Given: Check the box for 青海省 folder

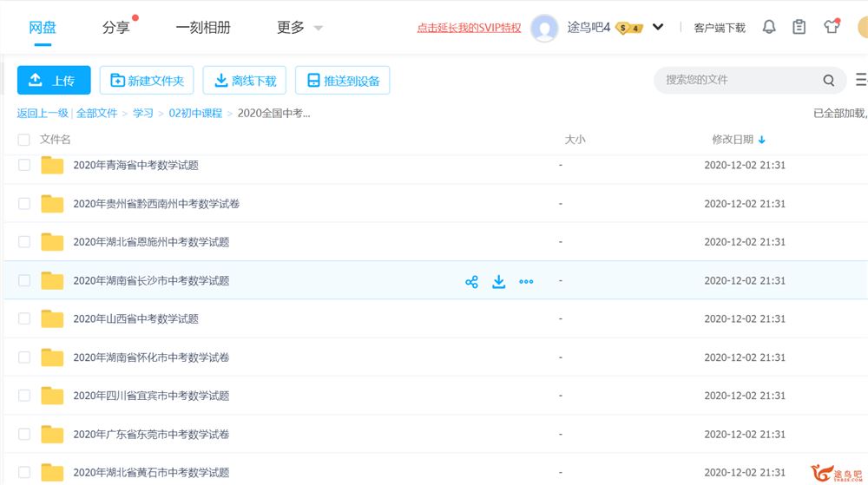Looking at the screenshot, I should point(23,165).
